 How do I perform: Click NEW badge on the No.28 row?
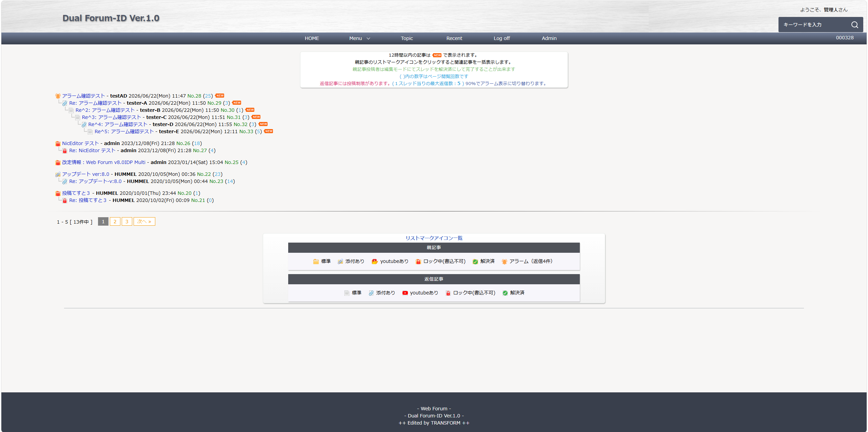tap(220, 96)
